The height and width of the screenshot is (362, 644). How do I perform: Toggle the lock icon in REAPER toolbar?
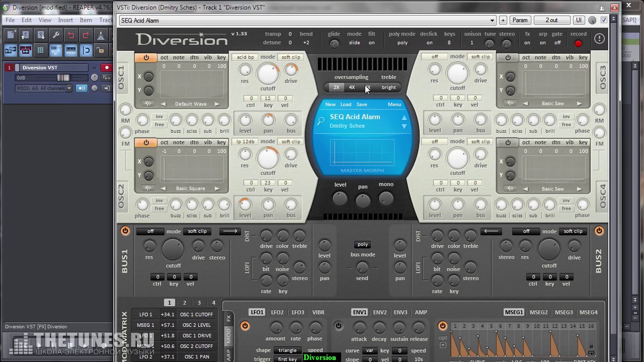point(101,50)
